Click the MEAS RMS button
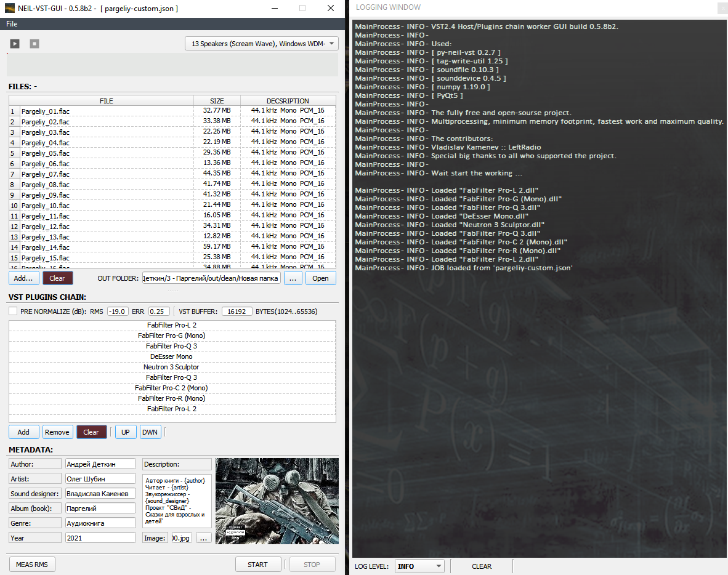728x575 pixels. [32, 565]
